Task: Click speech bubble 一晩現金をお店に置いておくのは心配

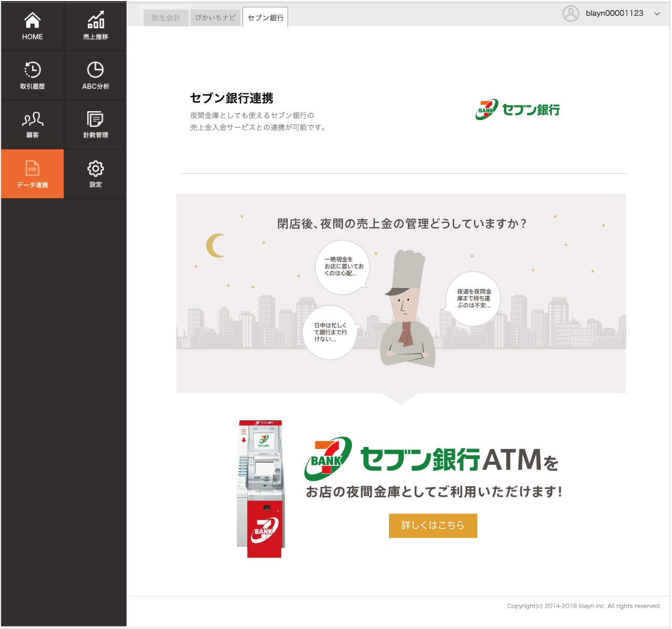Action: (343, 266)
